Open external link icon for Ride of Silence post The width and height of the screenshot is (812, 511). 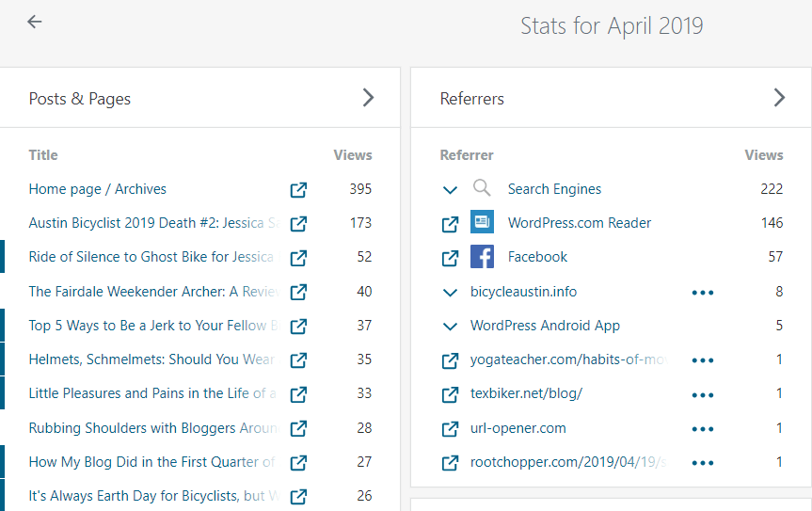coord(298,258)
